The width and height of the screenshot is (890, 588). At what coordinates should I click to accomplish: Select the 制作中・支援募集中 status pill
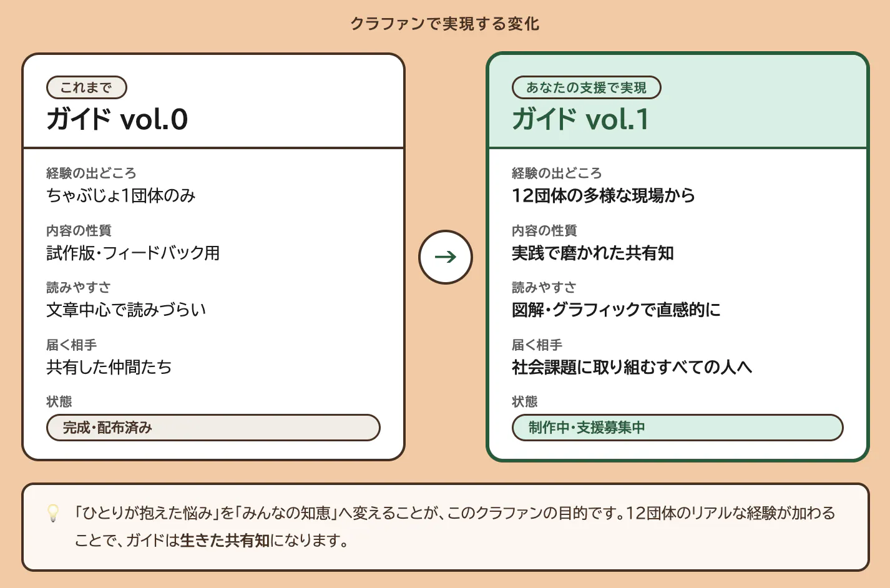(x=677, y=428)
